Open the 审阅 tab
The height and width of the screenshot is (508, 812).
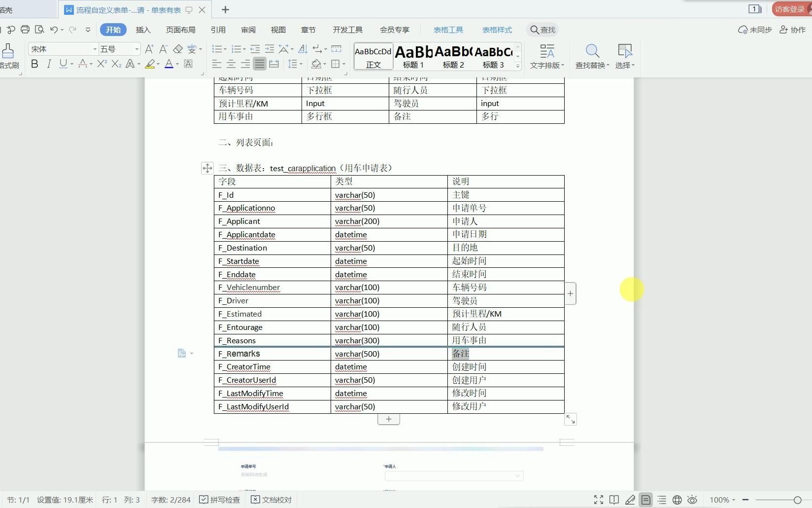(x=248, y=30)
